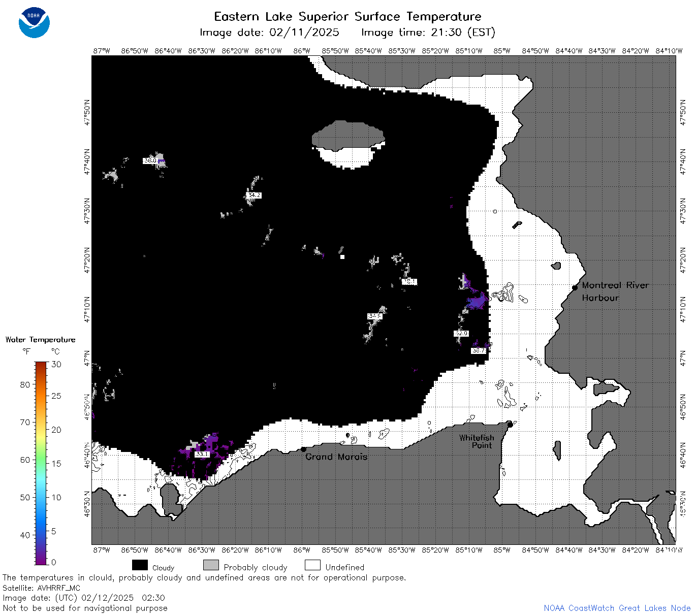696x616 pixels.
Task: Click the 40 Fahrenheit scale tick
Action: 25,535
